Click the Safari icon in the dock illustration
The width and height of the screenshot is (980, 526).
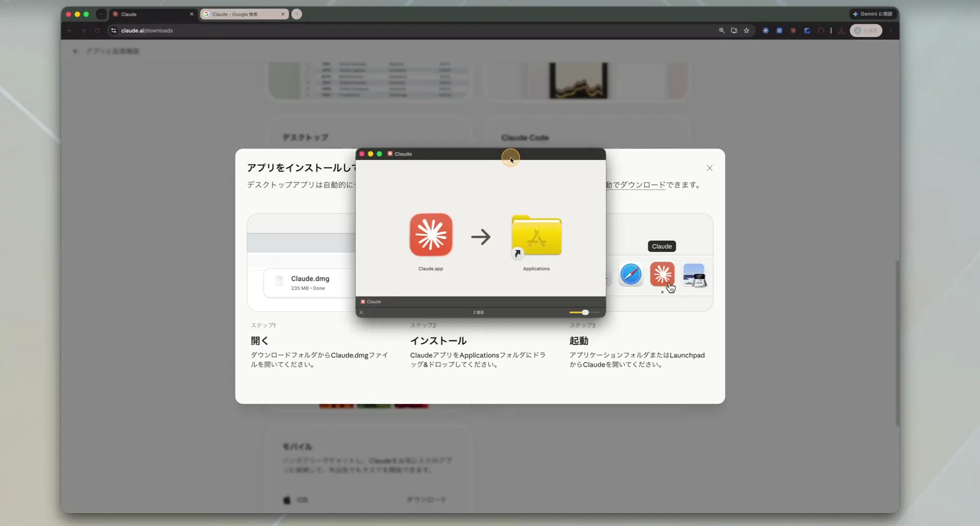[x=631, y=275]
